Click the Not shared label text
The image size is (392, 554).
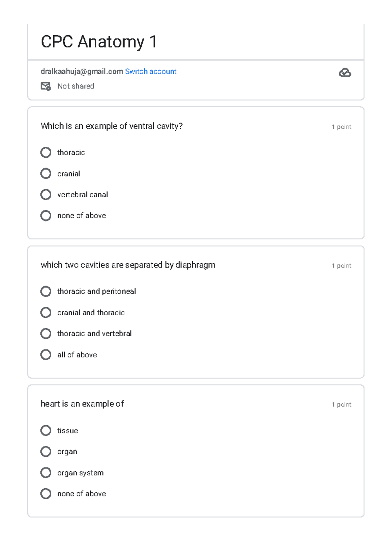pyautogui.click(x=75, y=86)
